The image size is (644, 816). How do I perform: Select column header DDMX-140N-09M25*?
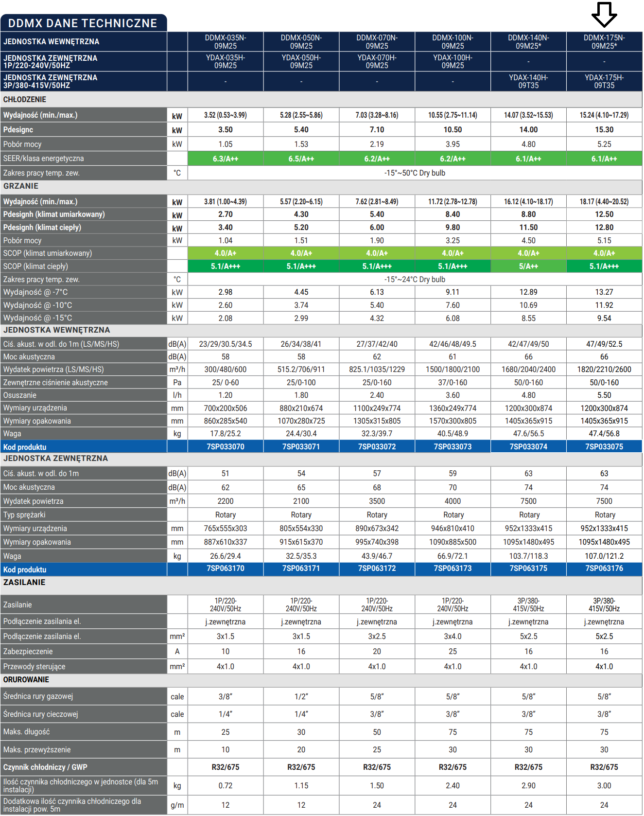(529, 42)
